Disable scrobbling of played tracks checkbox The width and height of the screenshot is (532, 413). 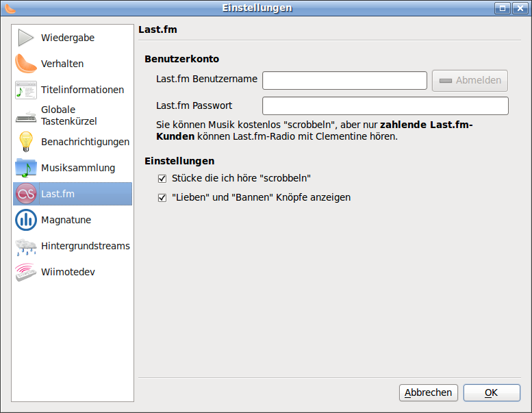coord(162,179)
